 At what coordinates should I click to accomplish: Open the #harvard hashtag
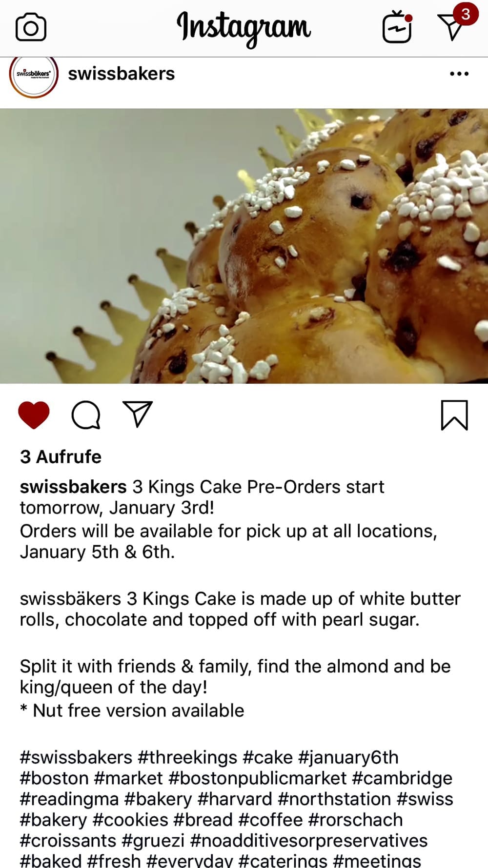coord(235,799)
